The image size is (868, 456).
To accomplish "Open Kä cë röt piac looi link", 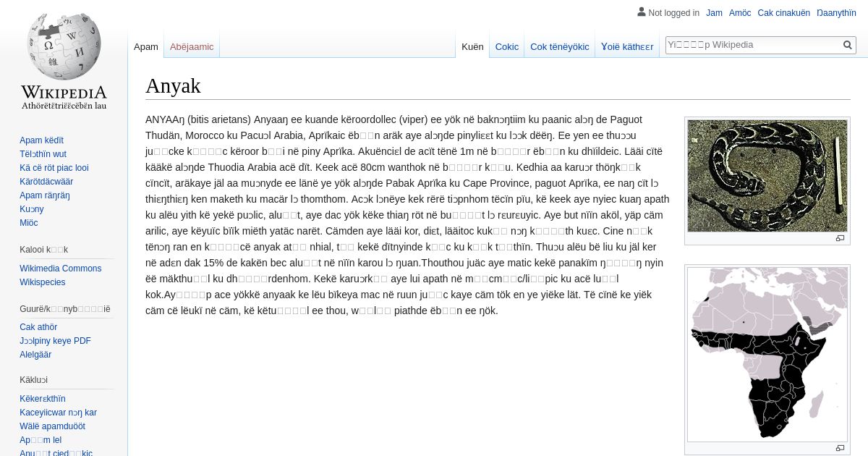I will [54, 168].
